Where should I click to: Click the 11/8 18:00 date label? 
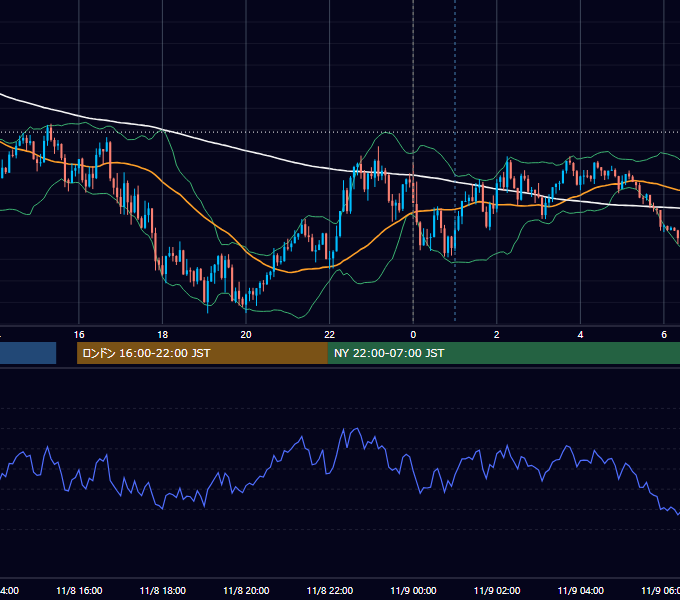tap(163, 591)
